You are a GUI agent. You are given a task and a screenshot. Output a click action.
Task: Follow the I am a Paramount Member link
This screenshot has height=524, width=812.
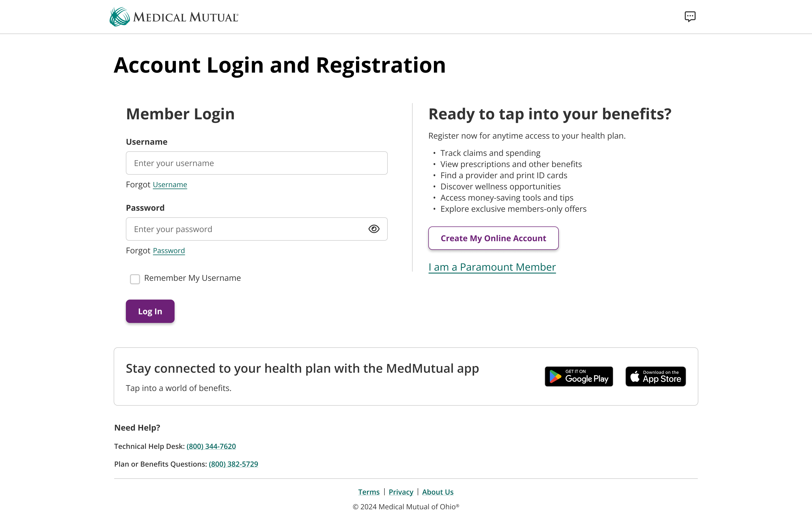[x=492, y=267]
